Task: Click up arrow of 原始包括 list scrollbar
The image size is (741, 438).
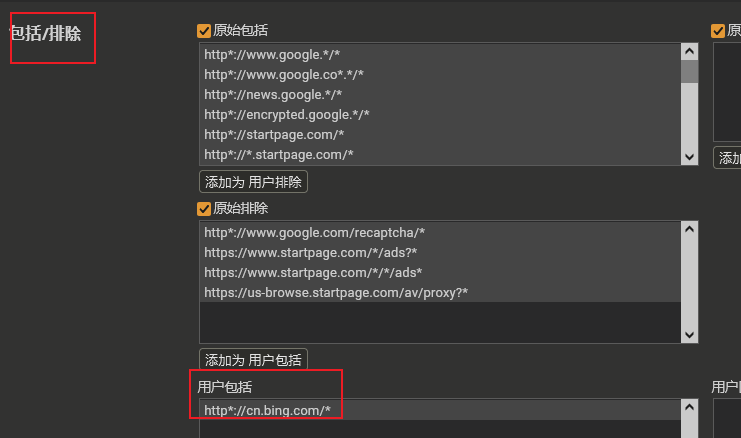Action: [x=689, y=51]
